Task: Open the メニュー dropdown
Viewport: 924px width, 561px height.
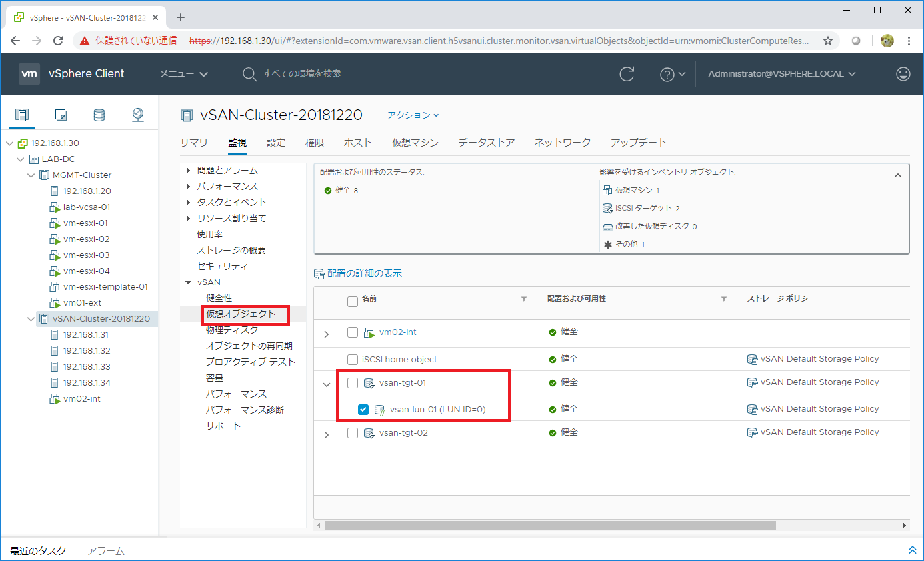Action: pos(184,74)
